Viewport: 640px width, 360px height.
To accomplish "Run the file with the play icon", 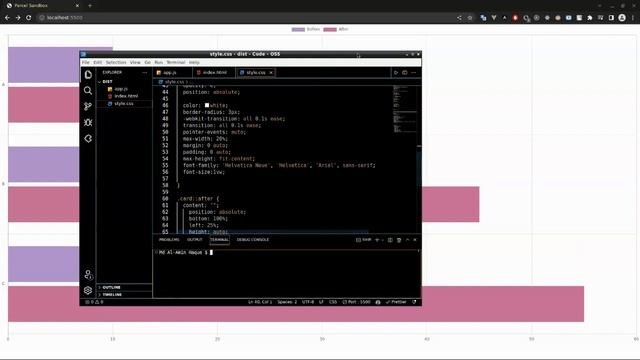I will point(396,73).
